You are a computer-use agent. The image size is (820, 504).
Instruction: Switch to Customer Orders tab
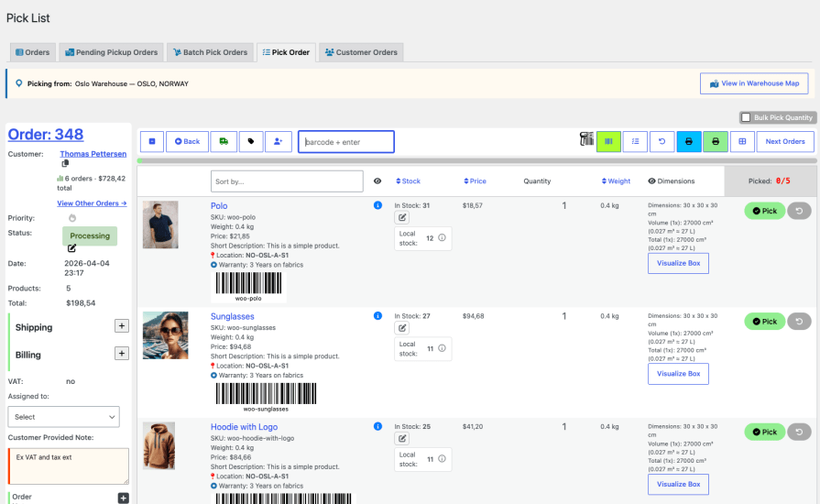tap(361, 52)
